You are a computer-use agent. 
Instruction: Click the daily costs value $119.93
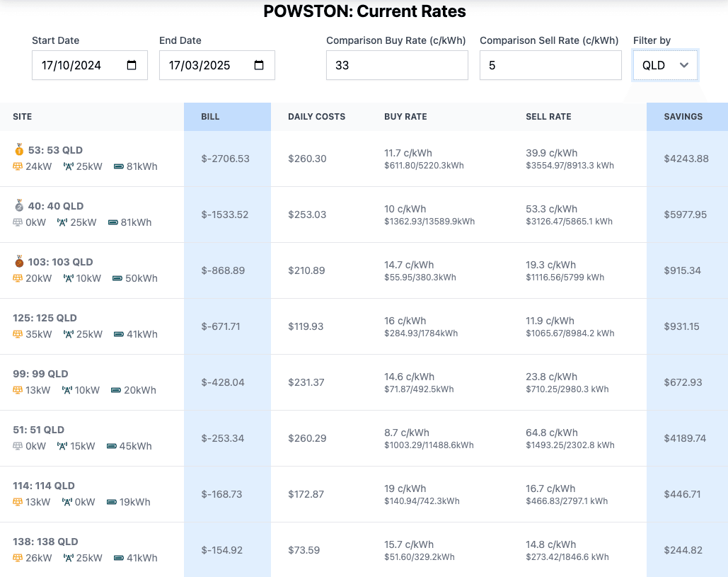click(306, 326)
